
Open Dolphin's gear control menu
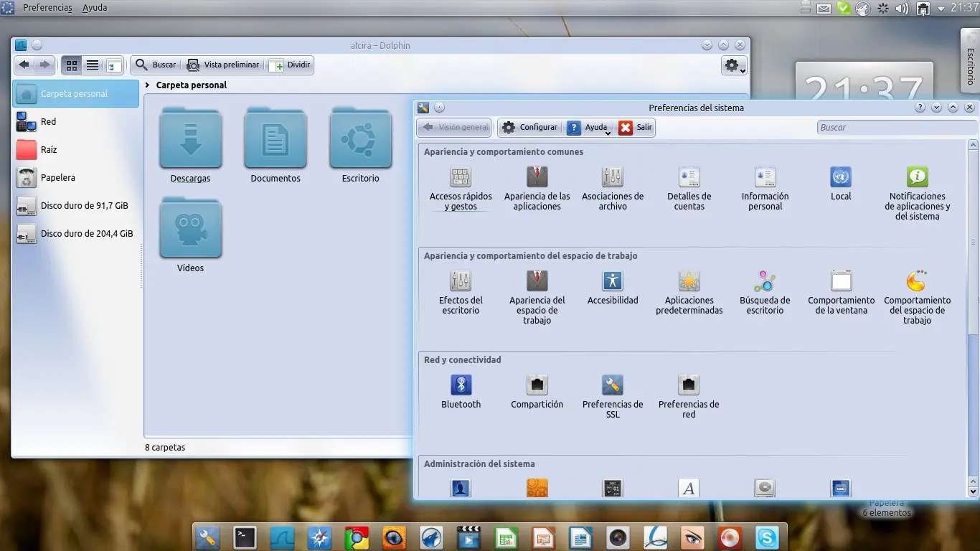tap(733, 65)
